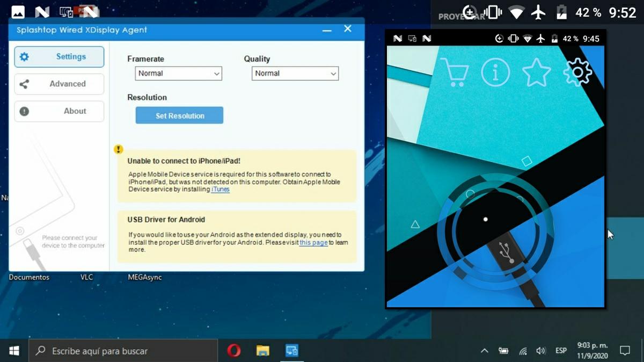Open the Quality dropdown
This screenshot has height=362, width=644.
295,74
